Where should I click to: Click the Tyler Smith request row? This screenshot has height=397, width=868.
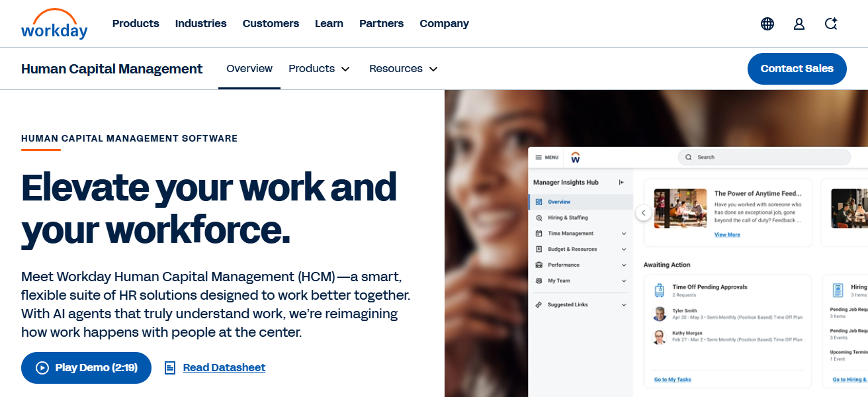(728, 314)
